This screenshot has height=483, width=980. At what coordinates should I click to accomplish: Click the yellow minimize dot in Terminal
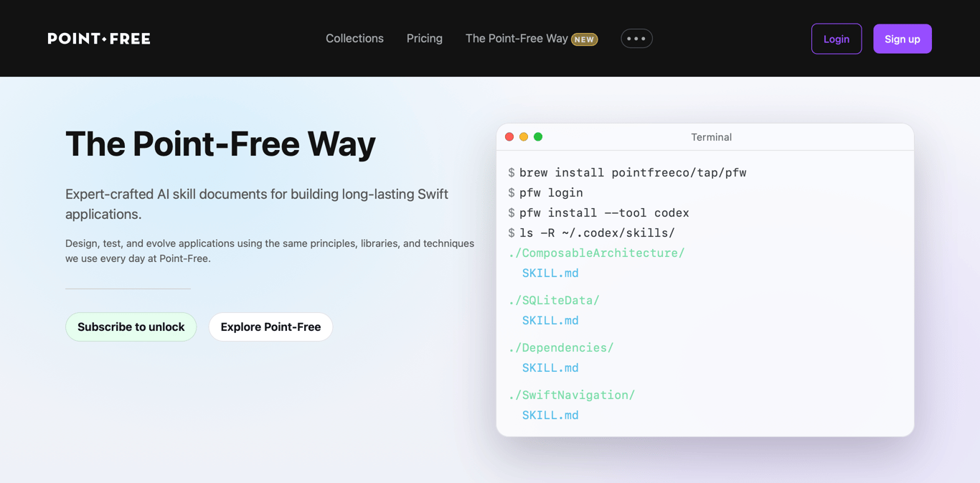click(x=524, y=136)
